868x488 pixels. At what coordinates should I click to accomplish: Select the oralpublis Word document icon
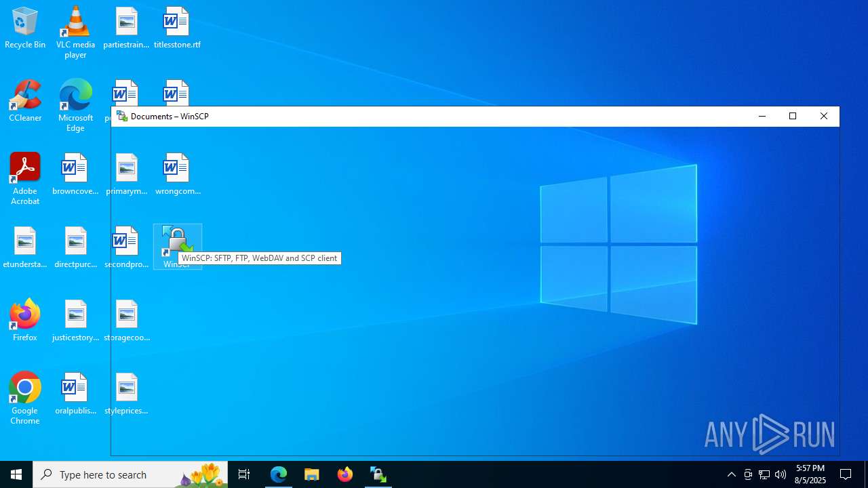click(x=75, y=394)
